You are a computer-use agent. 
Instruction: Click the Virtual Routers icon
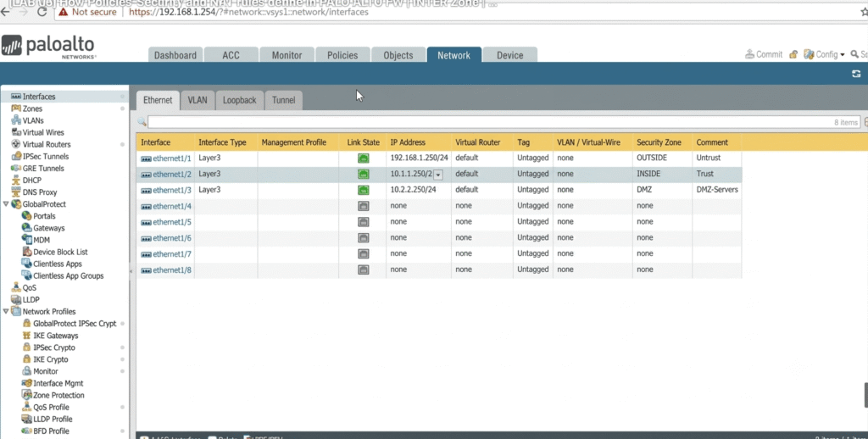(x=16, y=144)
